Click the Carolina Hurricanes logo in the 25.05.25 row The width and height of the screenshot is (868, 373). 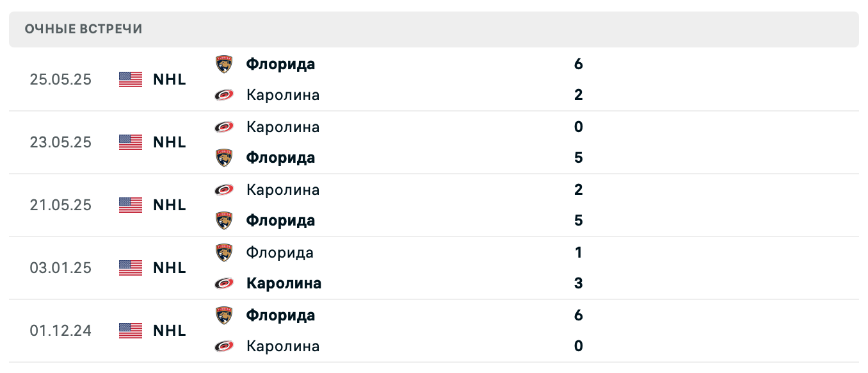click(x=223, y=95)
